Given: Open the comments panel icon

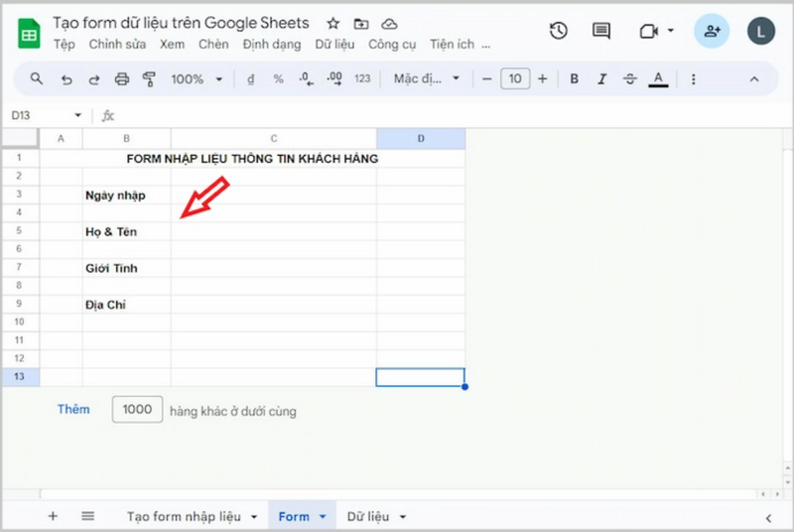Looking at the screenshot, I should pos(601,31).
